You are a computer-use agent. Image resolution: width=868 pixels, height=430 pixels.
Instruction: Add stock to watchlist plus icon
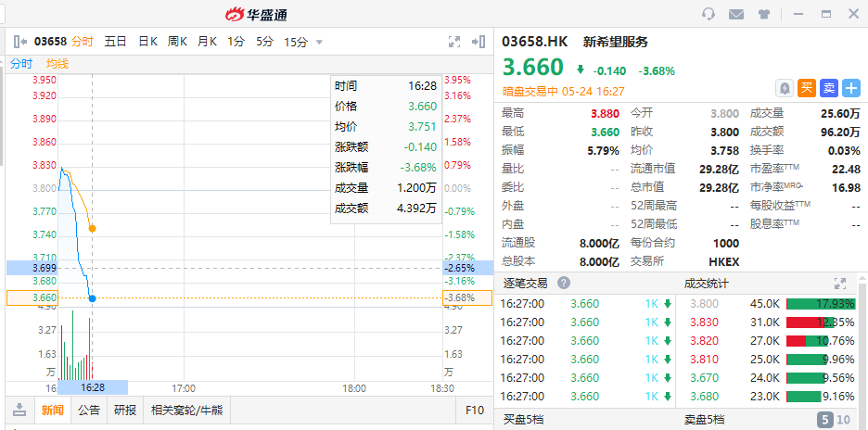tap(850, 88)
